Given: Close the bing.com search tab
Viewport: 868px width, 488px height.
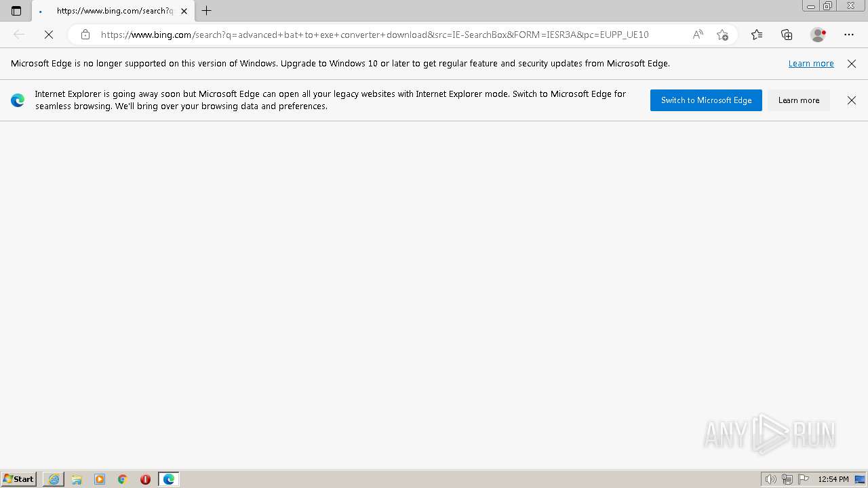Looking at the screenshot, I should tap(184, 11).
